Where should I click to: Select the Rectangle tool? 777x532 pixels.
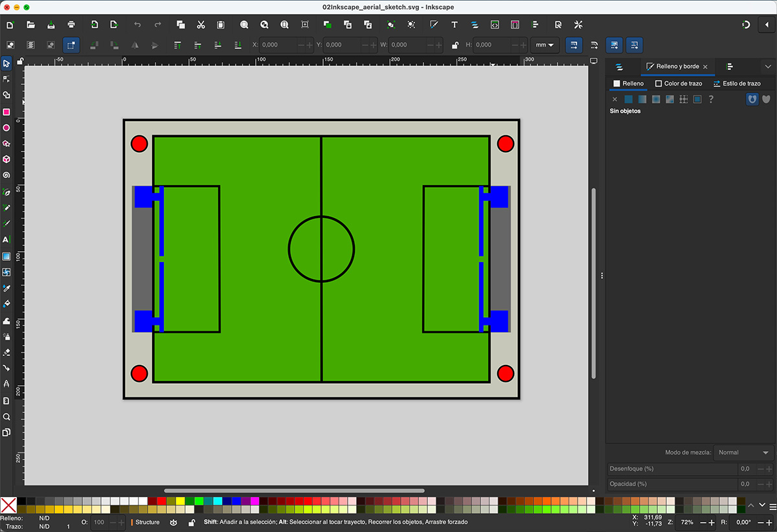pos(8,111)
